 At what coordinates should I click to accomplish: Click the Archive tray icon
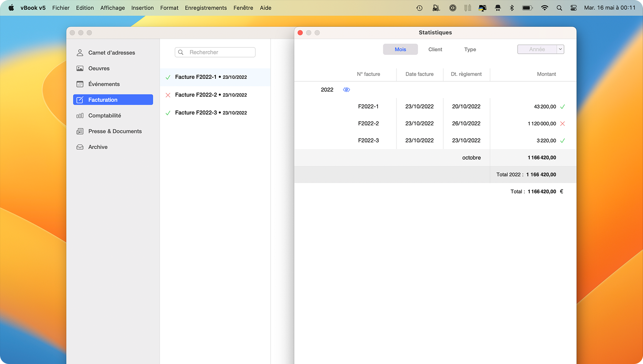tap(80, 147)
